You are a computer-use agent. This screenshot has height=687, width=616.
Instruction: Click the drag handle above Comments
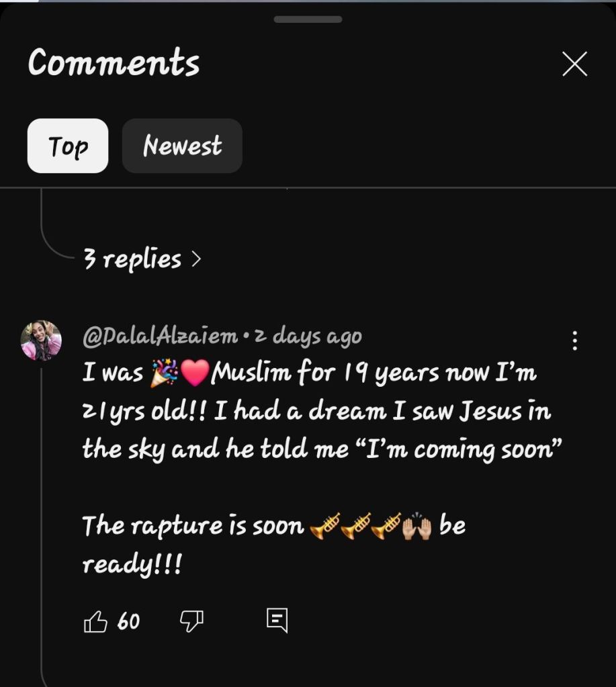pyautogui.click(x=308, y=19)
